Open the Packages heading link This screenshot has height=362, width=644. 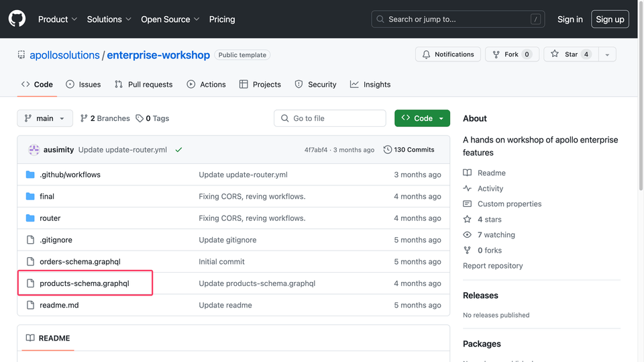tap(482, 344)
